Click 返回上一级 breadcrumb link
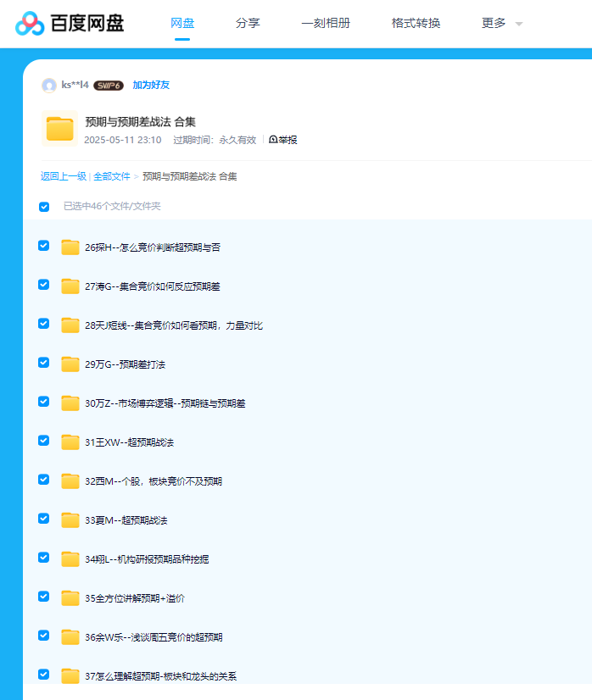 (64, 176)
